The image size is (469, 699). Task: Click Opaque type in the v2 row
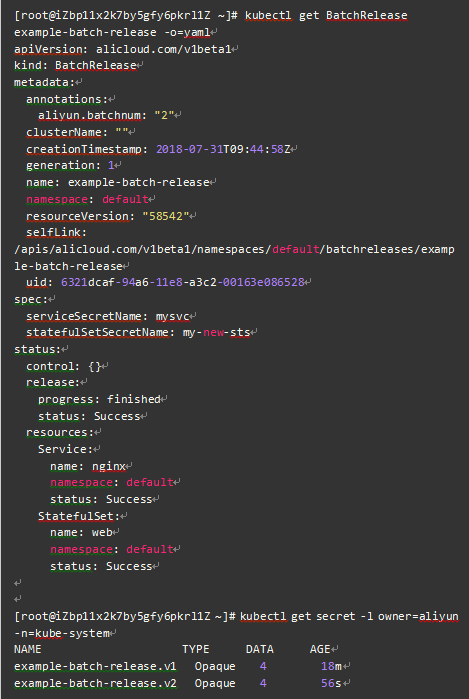click(x=215, y=684)
